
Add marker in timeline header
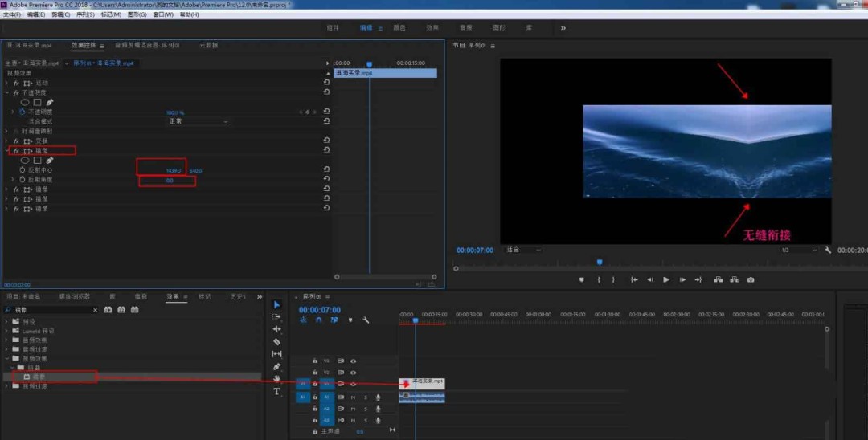click(350, 320)
